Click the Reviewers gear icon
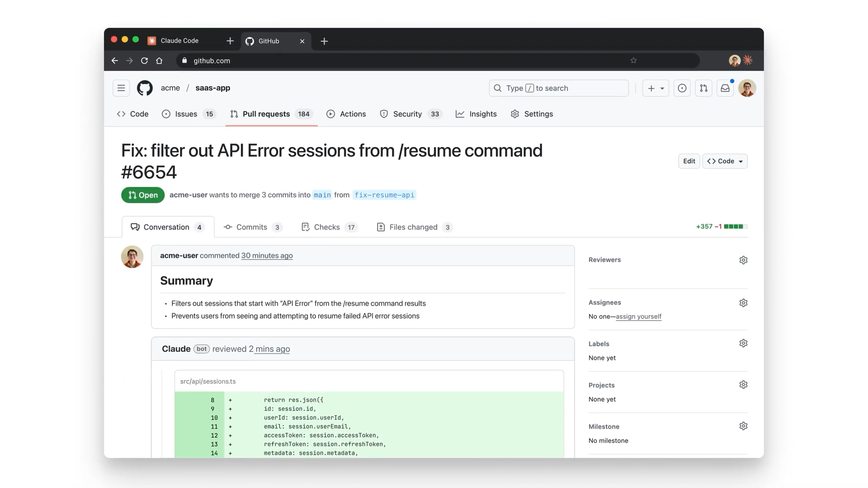The height and width of the screenshot is (488, 868). tap(743, 260)
